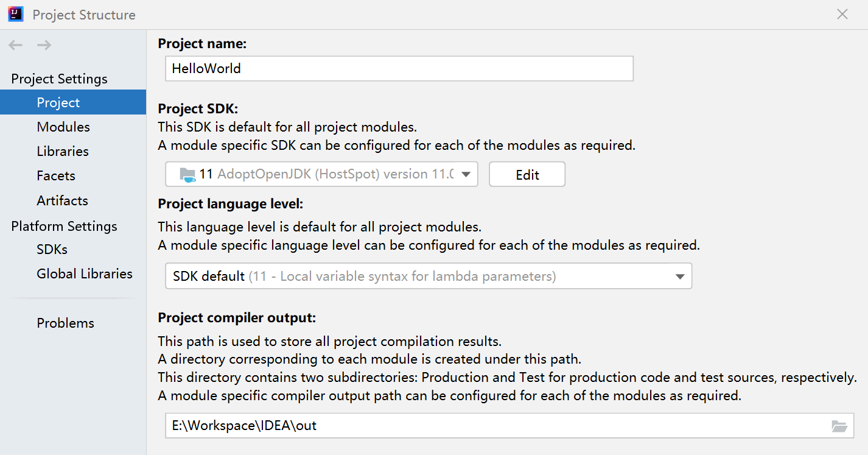Expand the Project language level dropdown
The height and width of the screenshot is (455, 868).
(x=680, y=277)
